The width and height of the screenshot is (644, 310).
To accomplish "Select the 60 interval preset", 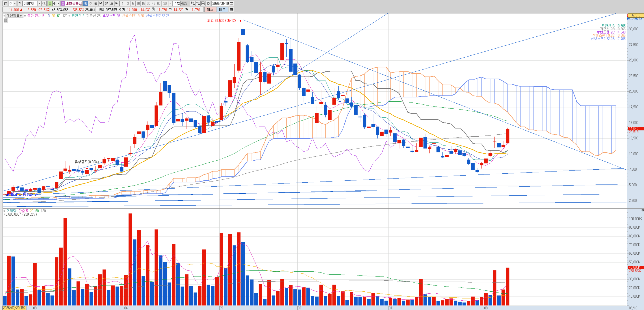I will point(159,3).
